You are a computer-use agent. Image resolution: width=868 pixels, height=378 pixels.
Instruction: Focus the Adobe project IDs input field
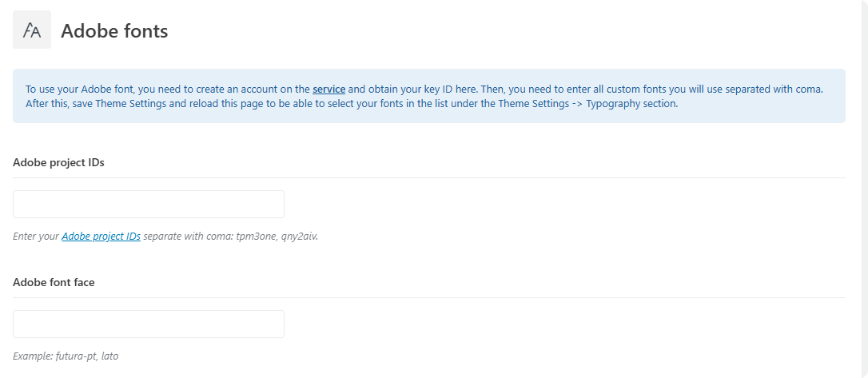(149, 205)
